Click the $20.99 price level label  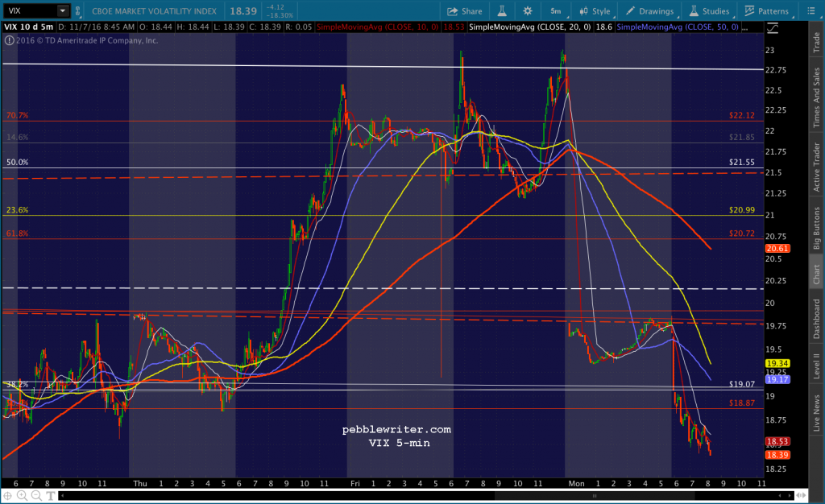[742, 209]
